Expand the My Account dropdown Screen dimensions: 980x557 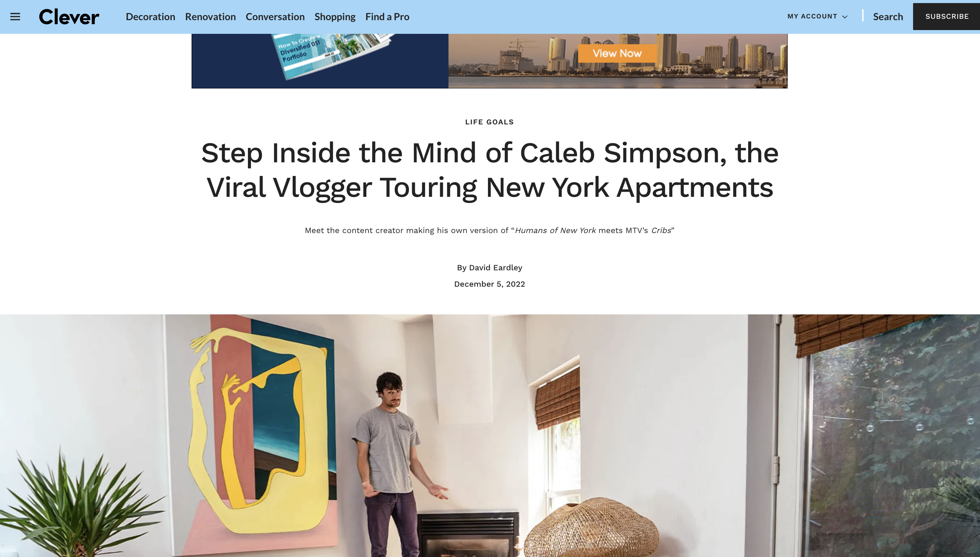[817, 16]
